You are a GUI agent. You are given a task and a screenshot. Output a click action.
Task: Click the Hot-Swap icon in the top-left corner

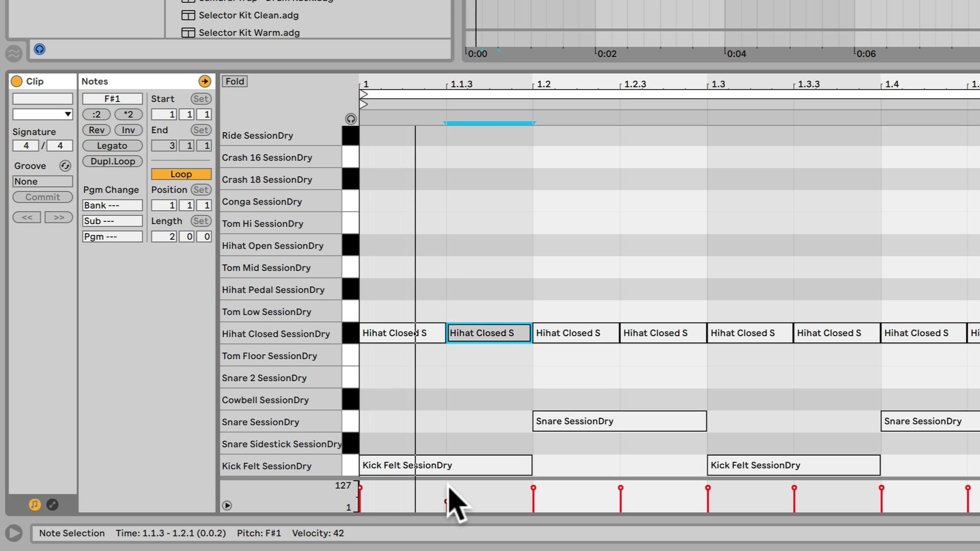tap(14, 53)
